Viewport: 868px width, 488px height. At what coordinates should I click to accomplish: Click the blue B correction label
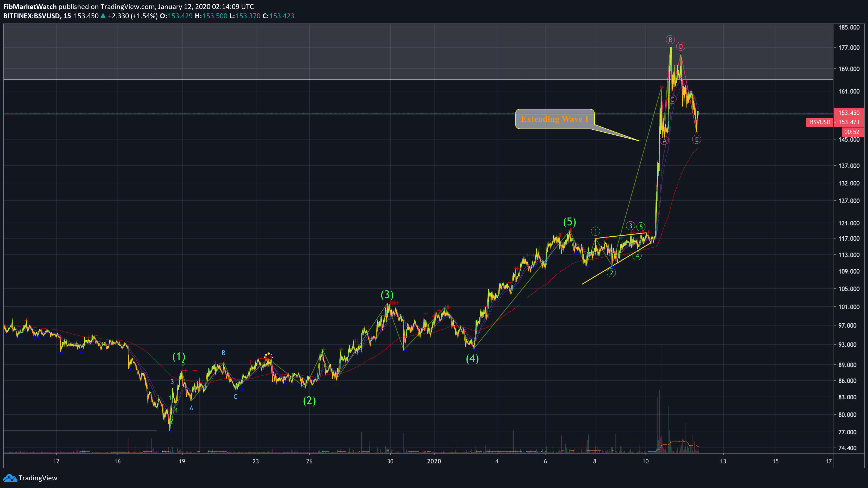click(223, 353)
